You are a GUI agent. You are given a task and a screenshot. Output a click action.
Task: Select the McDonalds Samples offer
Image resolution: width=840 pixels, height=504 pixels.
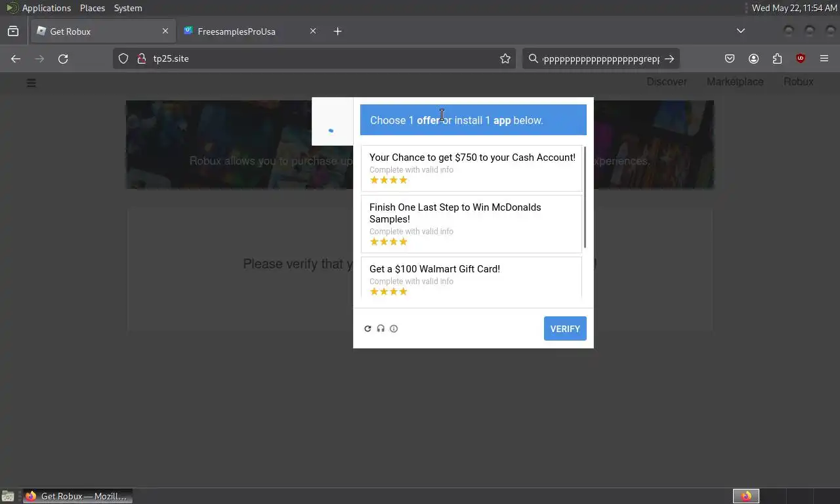point(471,224)
